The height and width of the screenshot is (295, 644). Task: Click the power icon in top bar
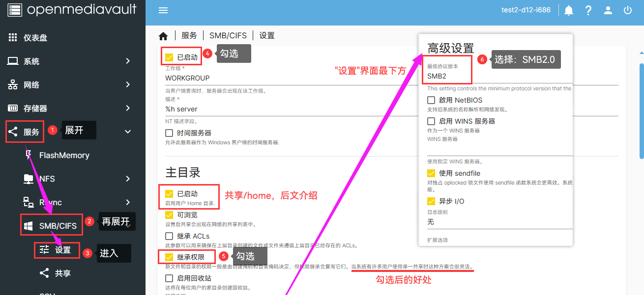[627, 10]
